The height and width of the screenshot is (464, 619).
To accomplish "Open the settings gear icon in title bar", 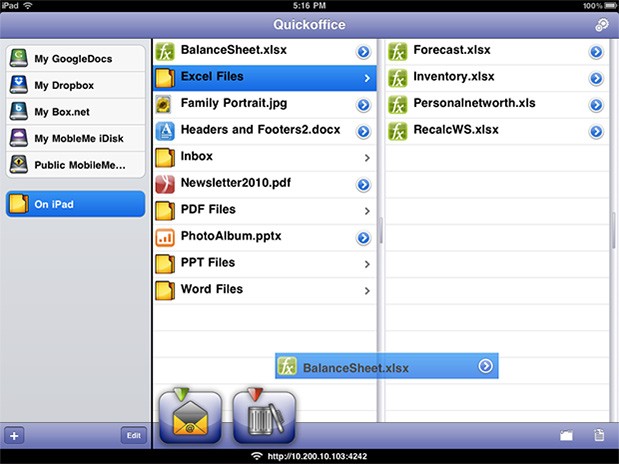I will (x=602, y=24).
